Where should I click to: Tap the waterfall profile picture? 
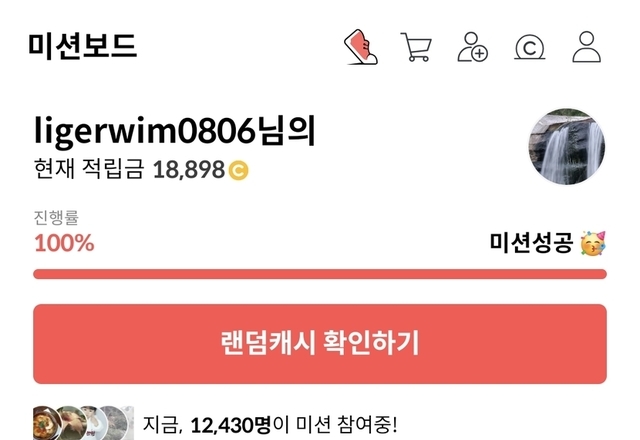[x=567, y=147]
